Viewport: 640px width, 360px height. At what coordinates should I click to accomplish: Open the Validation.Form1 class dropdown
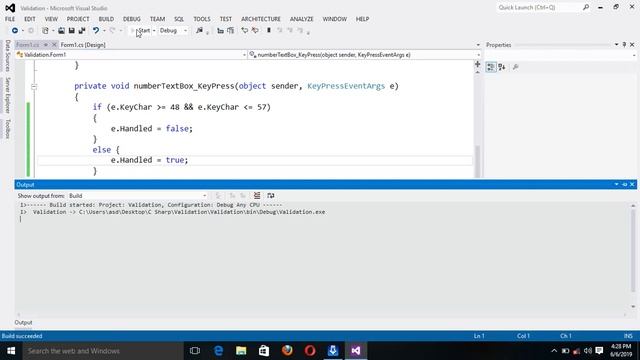pyautogui.click(x=244, y=55)
